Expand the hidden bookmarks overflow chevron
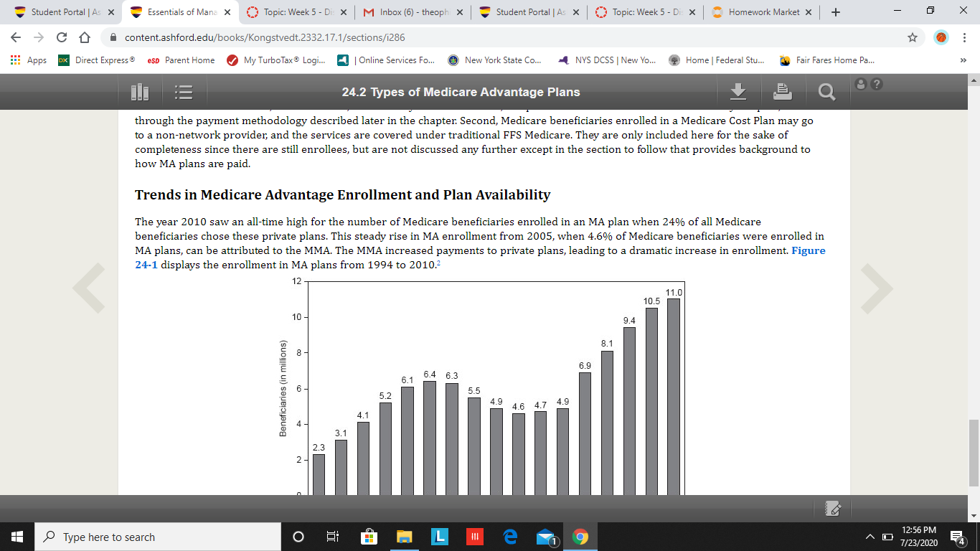The image size is (980, 551). click(x=963, y=60)
